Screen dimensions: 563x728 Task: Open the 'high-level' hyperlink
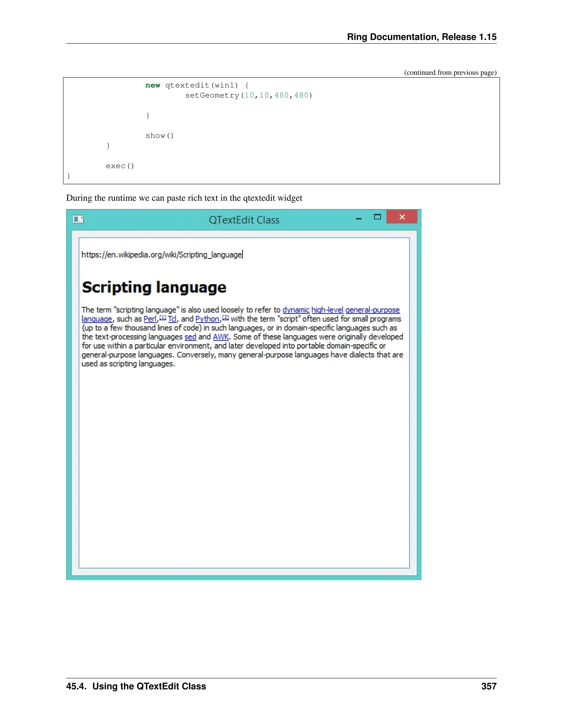[327, 310]
